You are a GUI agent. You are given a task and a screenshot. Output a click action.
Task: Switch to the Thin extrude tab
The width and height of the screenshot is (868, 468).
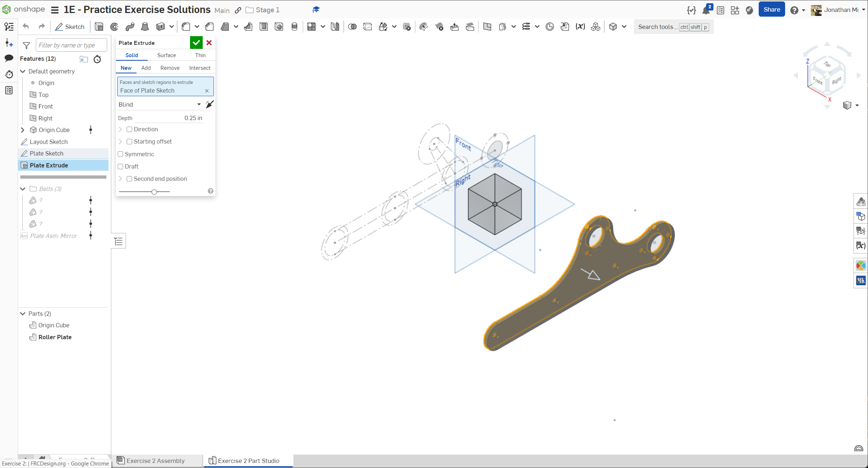point(200,55)
